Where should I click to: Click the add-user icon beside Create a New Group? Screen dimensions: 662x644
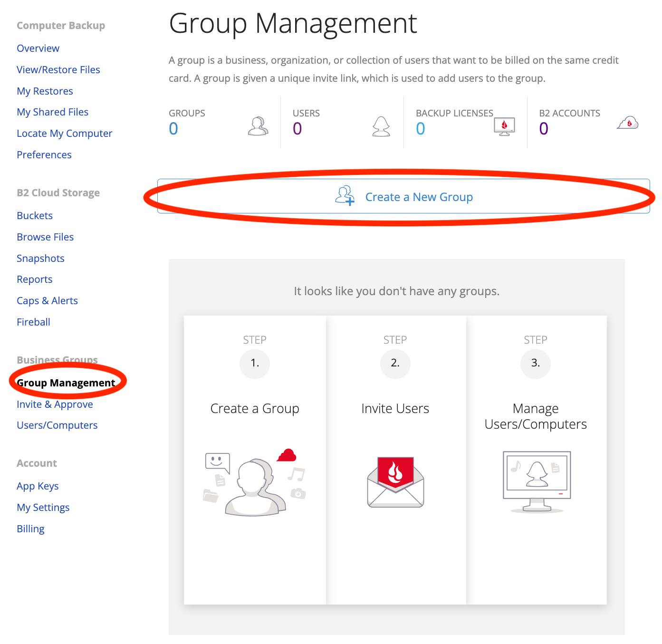pyautogui.click(x=345, y=195)
